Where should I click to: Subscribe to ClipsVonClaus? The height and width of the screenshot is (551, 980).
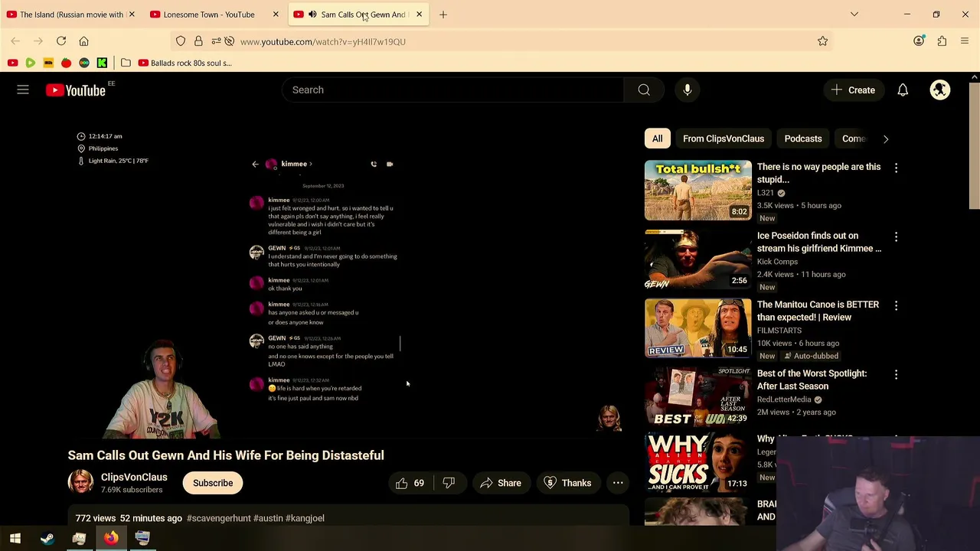(213, 483)
